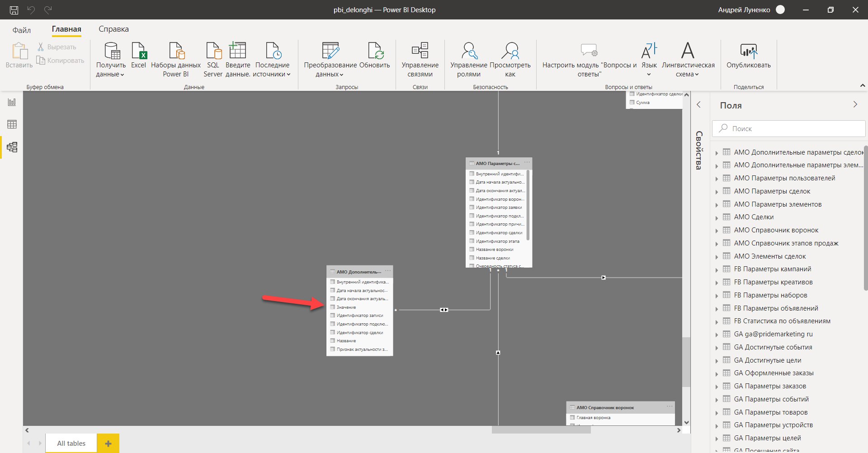Copy selection with Копировать
Viewport: 868px width, 453px height.
tap(61, 61)
